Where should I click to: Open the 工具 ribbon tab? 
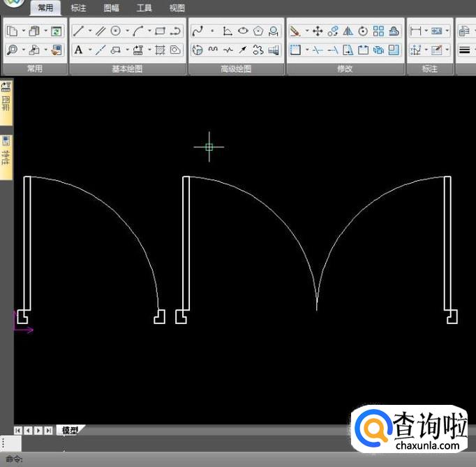tap(144, 8)
